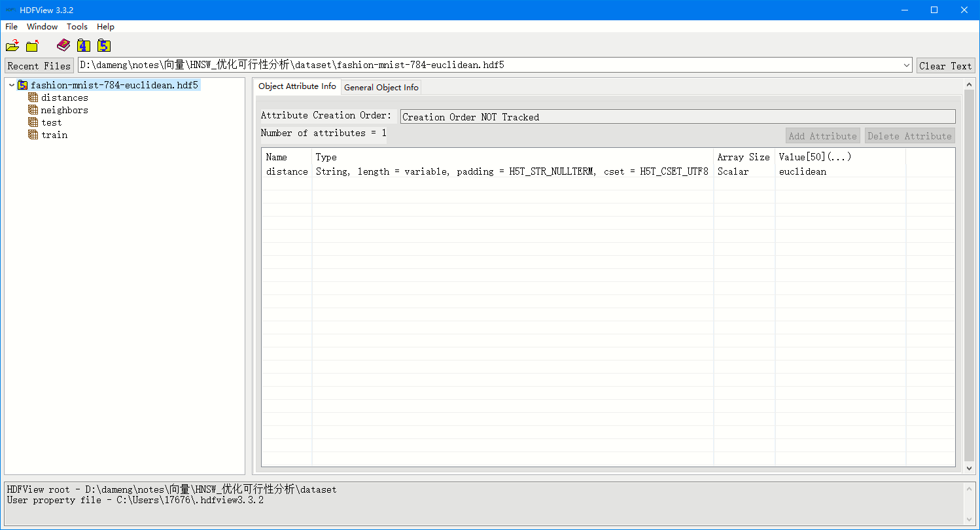This screenshot has height=530, width=980.
Task: Open the help book icon
Action: coord(63,46)
